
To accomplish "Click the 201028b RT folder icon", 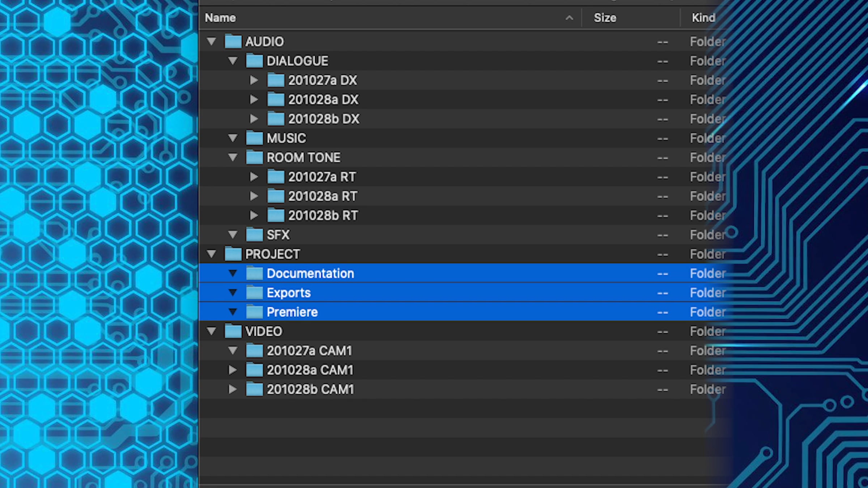I will coord(276,215).
